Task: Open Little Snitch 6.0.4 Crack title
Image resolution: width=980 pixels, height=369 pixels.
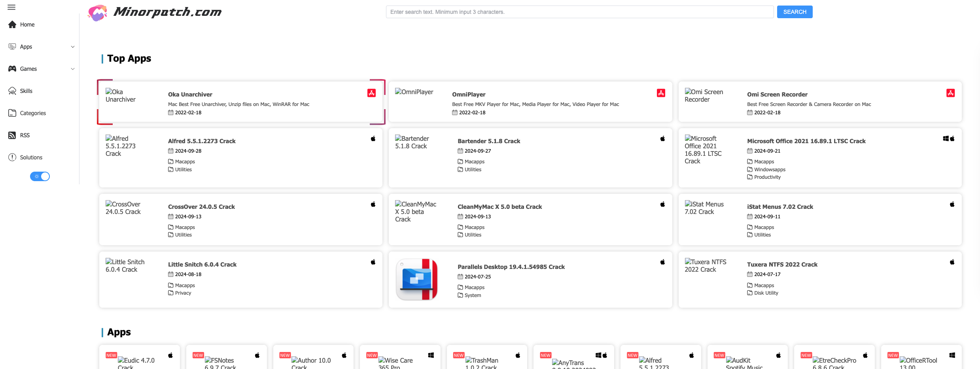Action: 202,265
